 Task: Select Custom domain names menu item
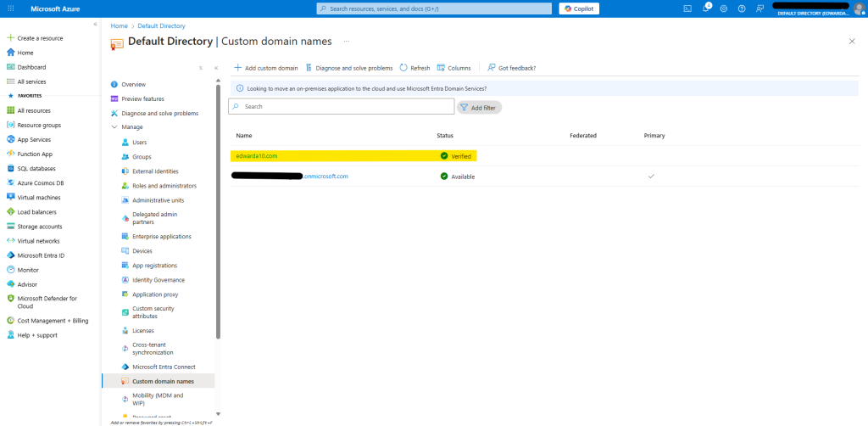click(159, 381)
